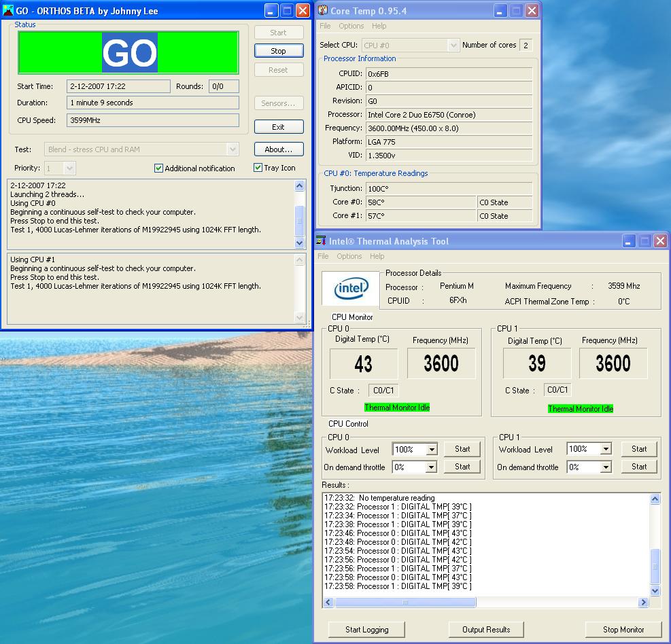Open the Help menu in Core Temp
671x644 pixels.
pyautogui.click(x=379, y=26)
